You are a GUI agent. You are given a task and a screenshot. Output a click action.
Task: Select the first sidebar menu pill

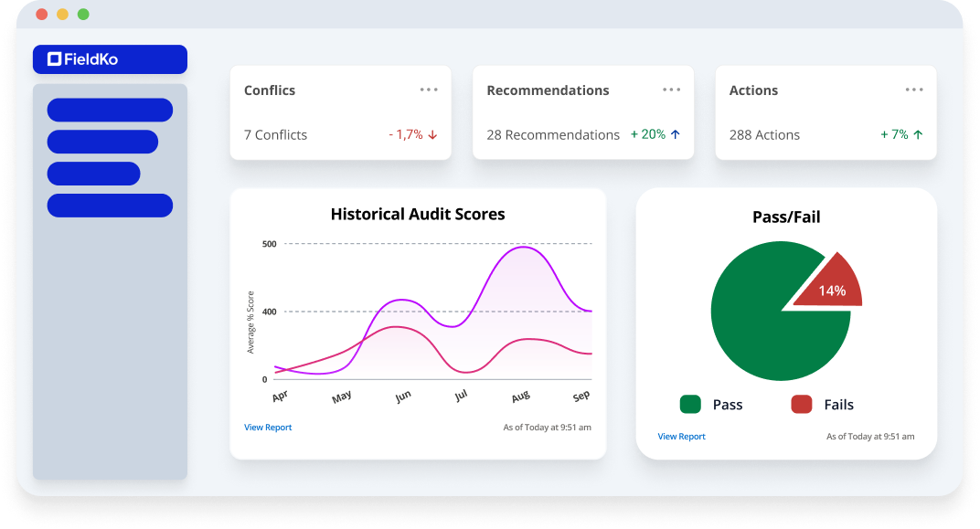pyautogui.click(x=110, y=110)
